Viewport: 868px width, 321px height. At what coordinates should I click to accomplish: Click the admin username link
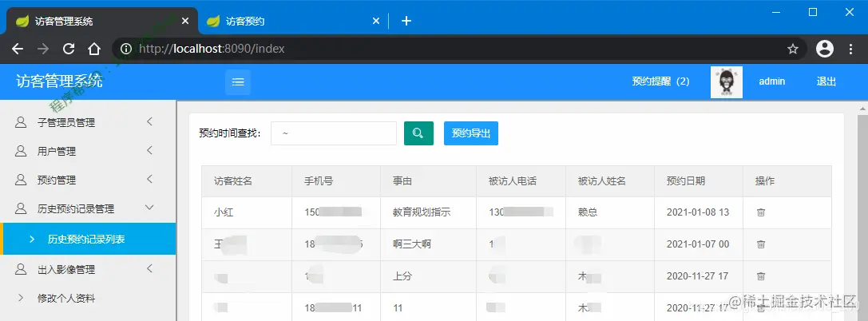click(771, 81)
